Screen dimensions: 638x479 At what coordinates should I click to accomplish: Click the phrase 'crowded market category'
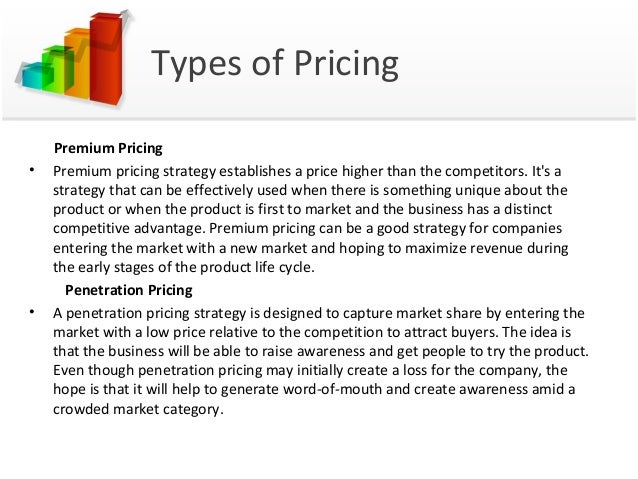137,409
